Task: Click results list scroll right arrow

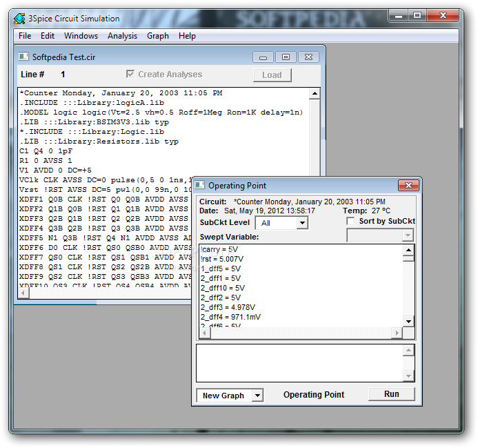Action: click(x=397, y=333)
